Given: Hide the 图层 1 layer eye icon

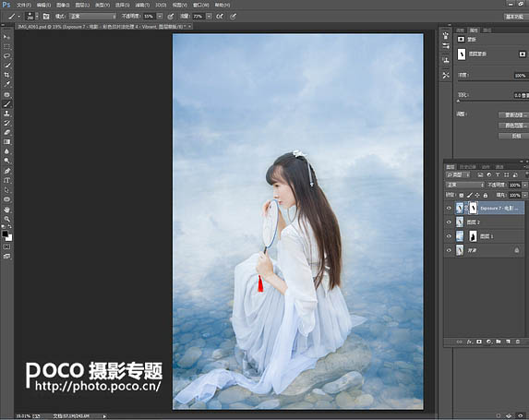Looking at the screenshot, I should coord(449,236).
